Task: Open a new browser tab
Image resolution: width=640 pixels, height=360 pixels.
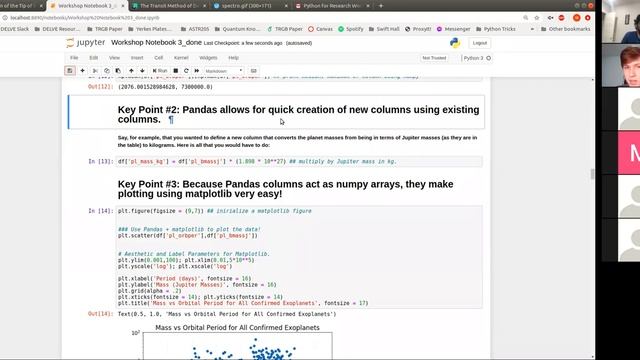Action: pos(381,6)
